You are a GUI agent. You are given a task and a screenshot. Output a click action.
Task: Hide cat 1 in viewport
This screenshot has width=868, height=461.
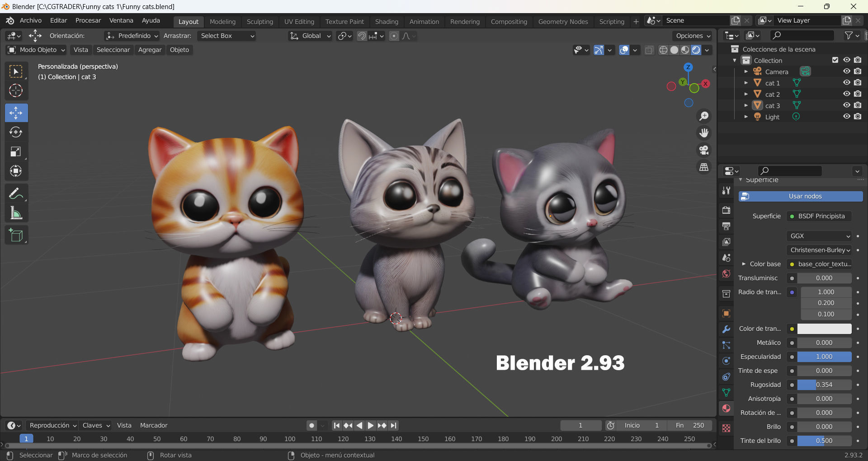[x=847, y=83]
